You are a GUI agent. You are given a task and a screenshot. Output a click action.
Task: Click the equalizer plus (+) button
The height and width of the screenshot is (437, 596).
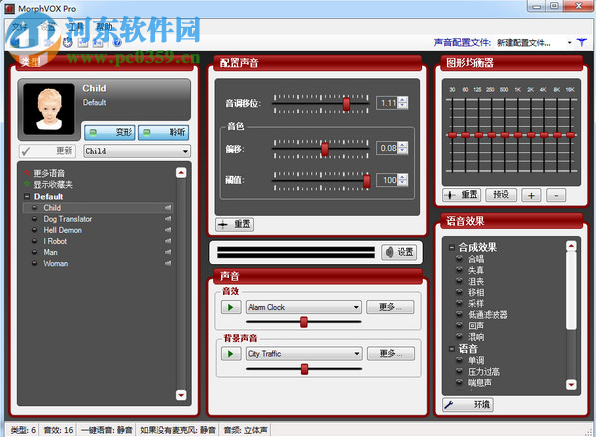coord(531,195)
